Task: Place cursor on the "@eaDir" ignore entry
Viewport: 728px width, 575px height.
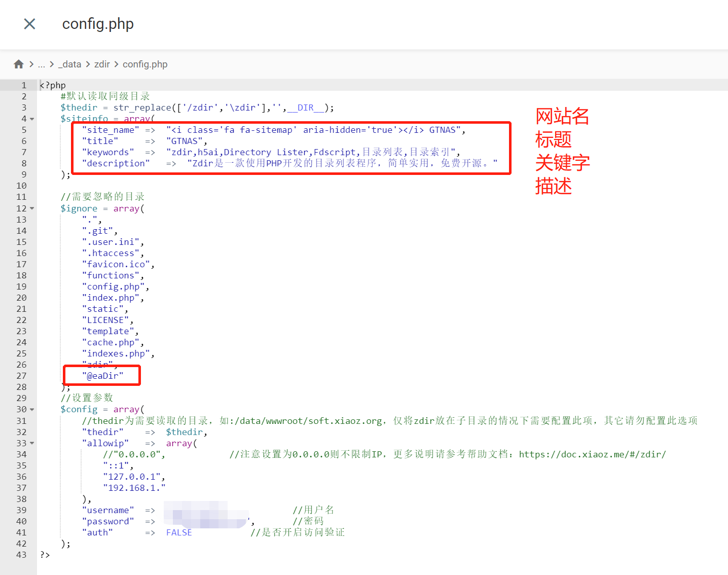Action: click(x=103, y=376)
